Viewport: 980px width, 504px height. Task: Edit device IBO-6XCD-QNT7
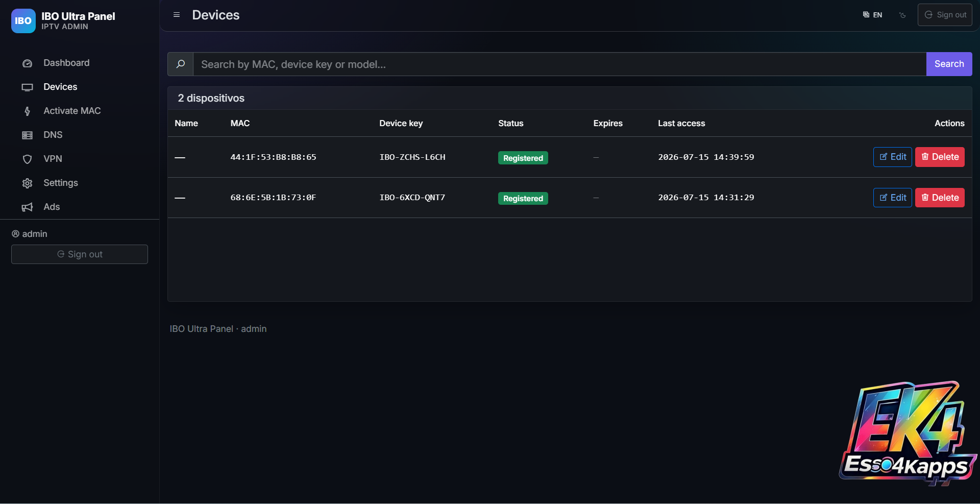point(892,198)
